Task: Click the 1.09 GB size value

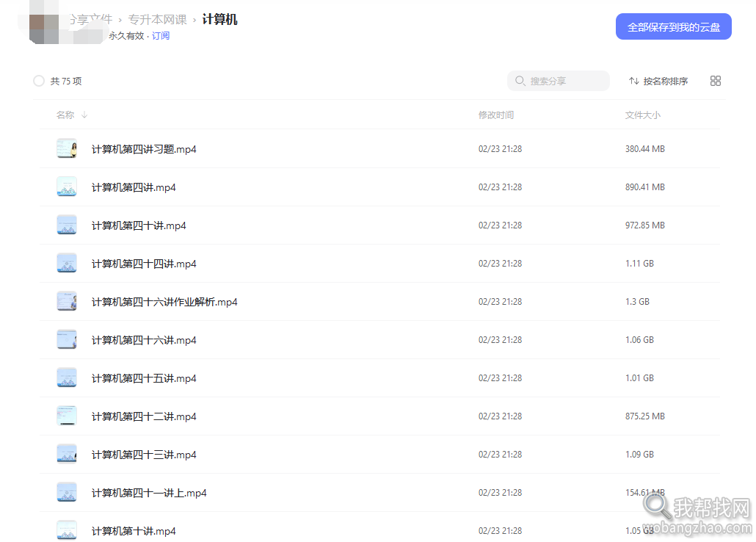Action: click(x=639, y=454)
